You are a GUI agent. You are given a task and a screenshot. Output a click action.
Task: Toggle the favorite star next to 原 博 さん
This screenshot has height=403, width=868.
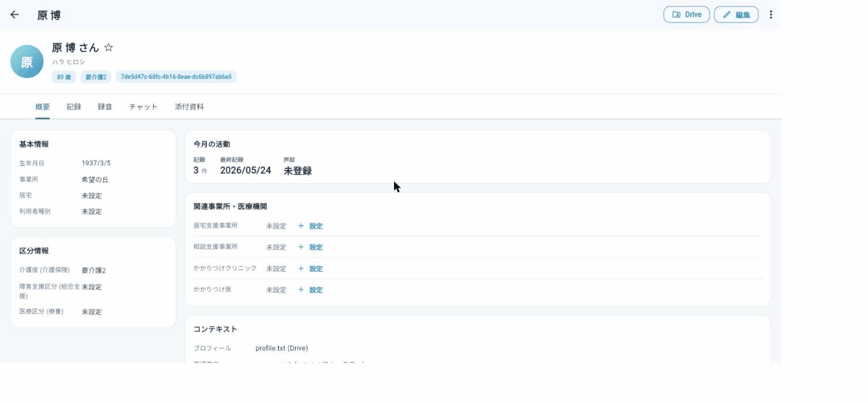click(108, 48)
